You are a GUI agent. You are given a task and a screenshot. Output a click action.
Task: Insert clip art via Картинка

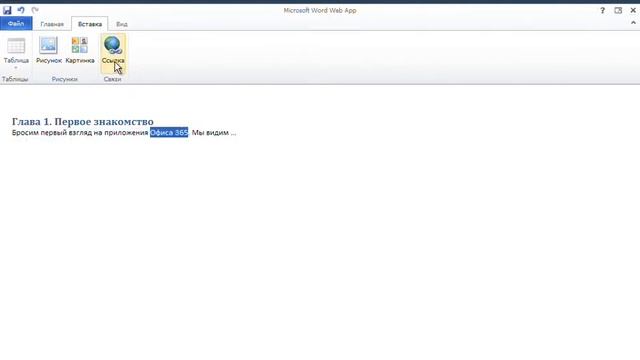click(x=80, y=51)
